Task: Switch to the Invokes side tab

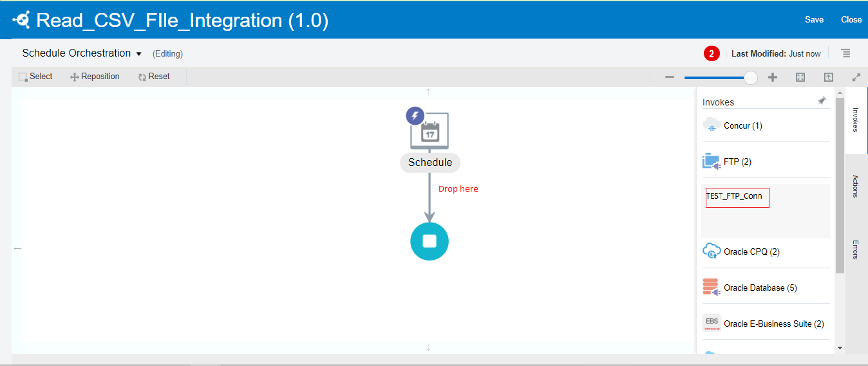Action: [x=856, y=120]
